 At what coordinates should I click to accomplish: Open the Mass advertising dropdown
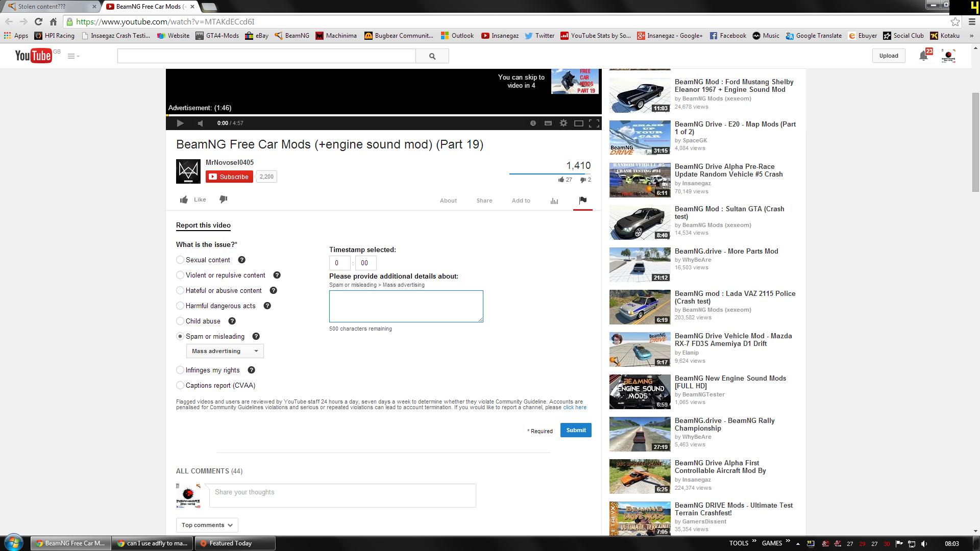[225, 351]
